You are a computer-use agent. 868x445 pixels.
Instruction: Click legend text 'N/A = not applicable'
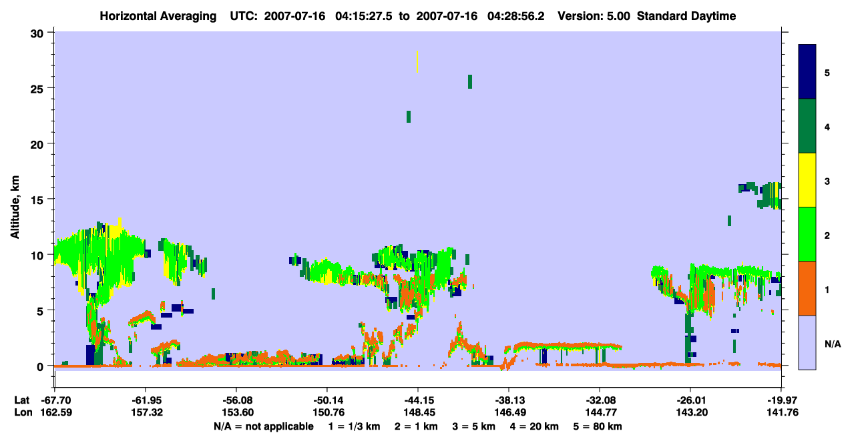263,426
